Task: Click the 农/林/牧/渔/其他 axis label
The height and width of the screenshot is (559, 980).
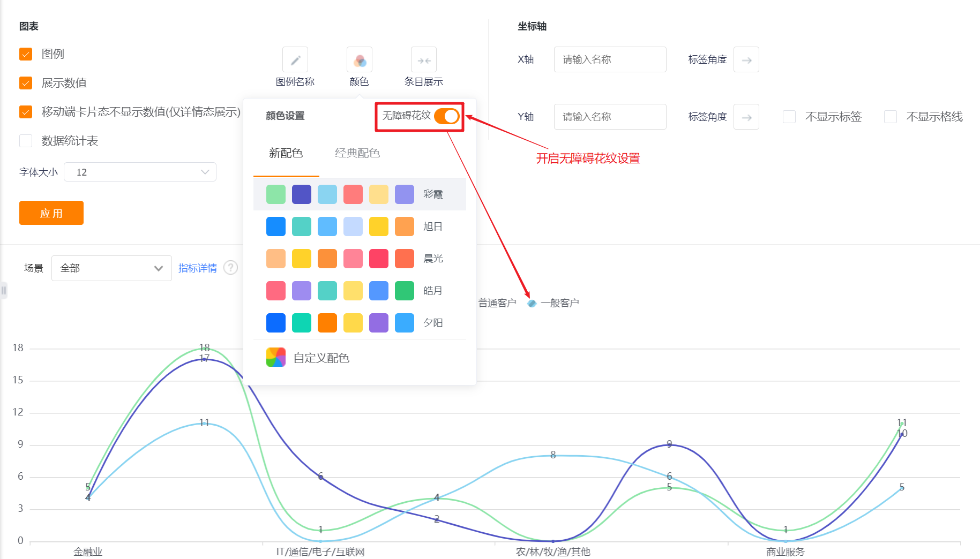Action: coord(553,552)
